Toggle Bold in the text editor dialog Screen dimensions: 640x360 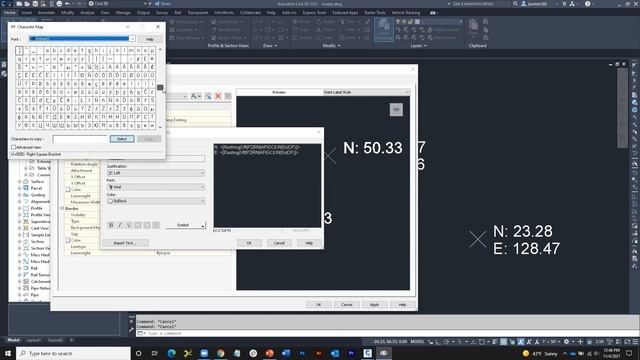click(111, 225)
